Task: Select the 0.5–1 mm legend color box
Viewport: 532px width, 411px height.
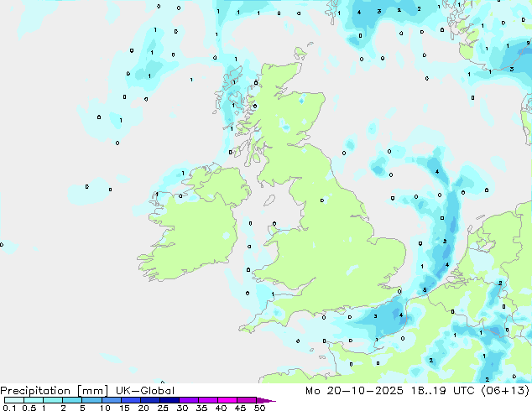Action: tap(34, 400)
